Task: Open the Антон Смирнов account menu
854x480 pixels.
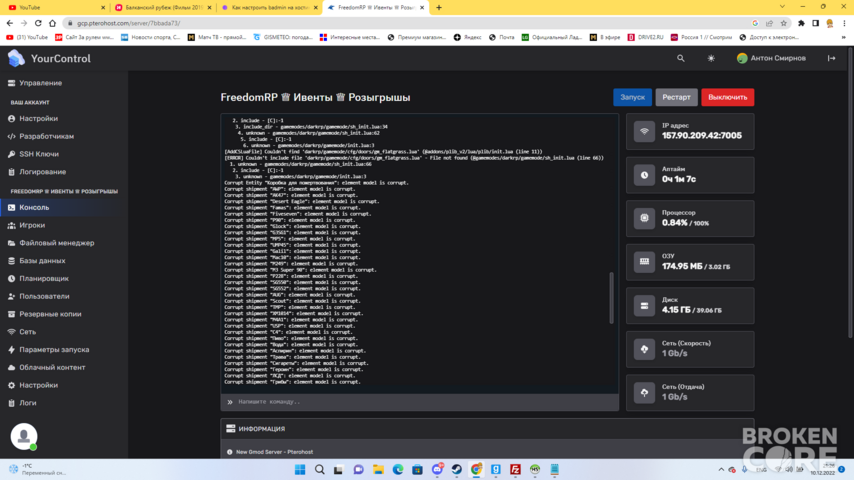Action: coord(771,58)
